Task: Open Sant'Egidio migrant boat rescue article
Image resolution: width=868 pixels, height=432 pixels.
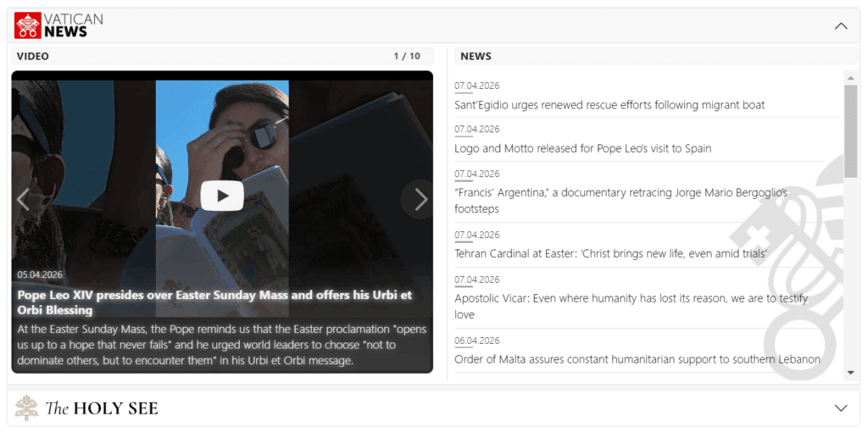Action: click(609, 105)
